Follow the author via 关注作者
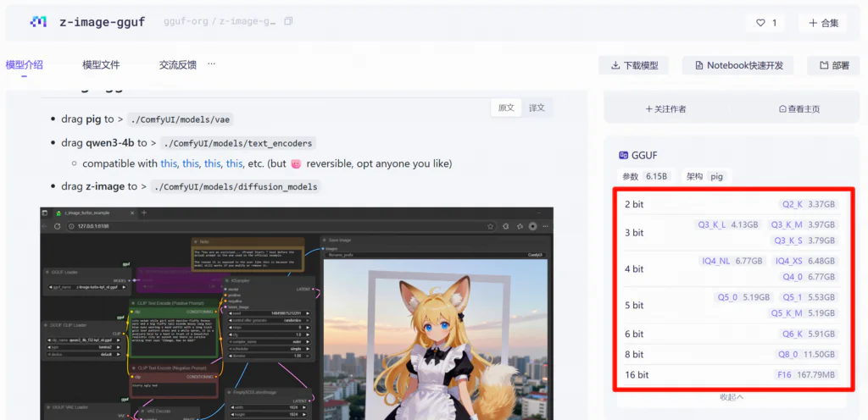This screenshot has height=420, width=868. pos(666,108)
